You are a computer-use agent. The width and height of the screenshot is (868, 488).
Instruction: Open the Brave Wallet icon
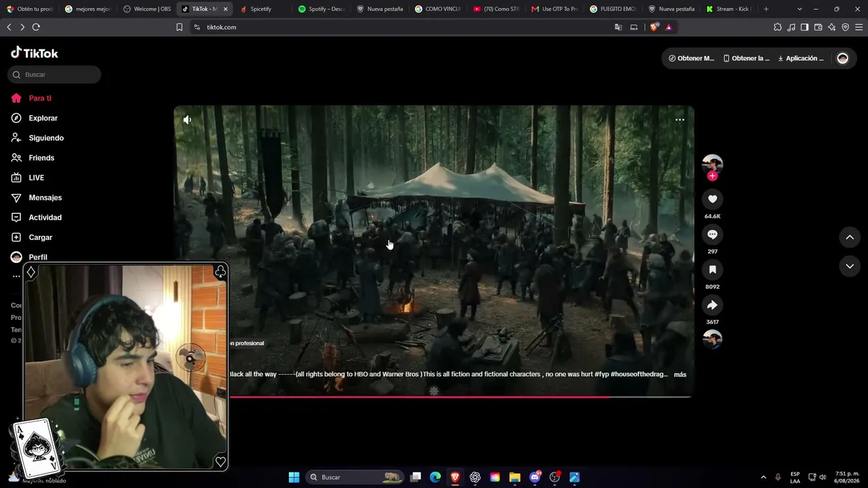point(818,27)
